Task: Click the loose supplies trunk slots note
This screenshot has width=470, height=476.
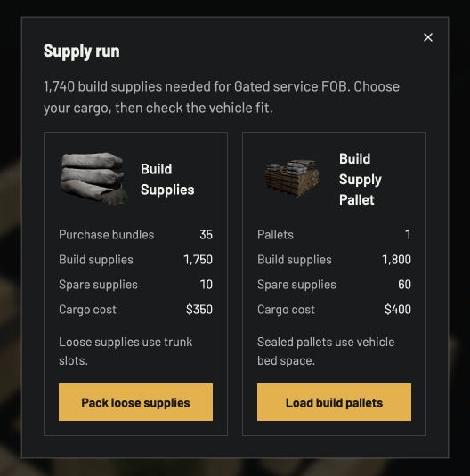Action: pos(126,351)
